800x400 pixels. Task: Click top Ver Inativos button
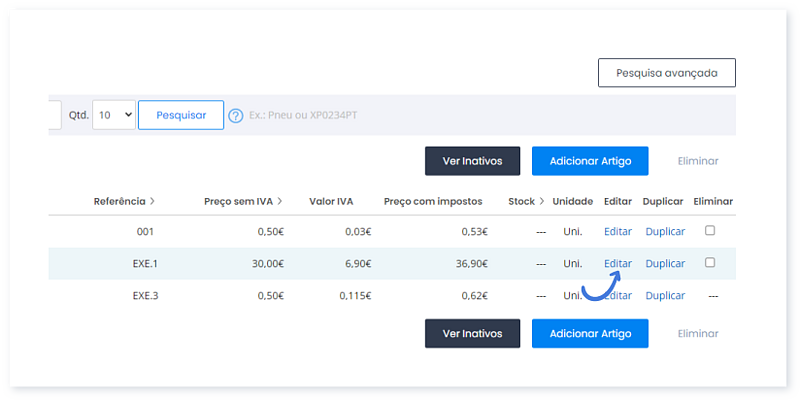tap(472, 161)
